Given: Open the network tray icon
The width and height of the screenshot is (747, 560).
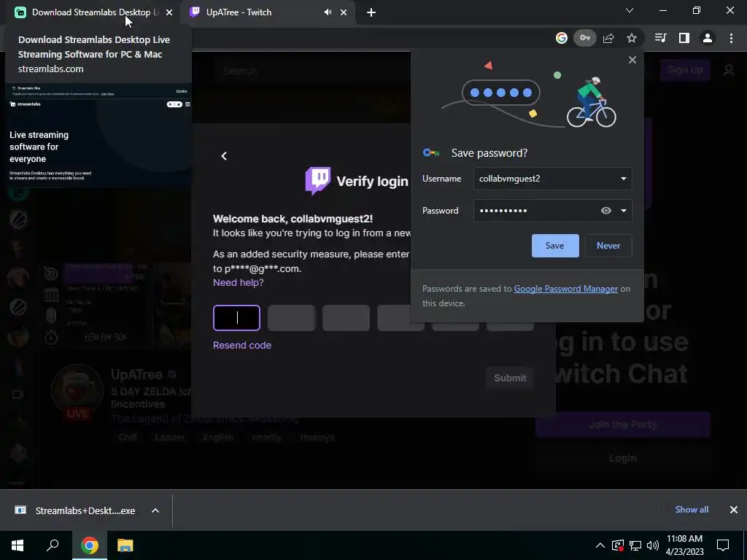Looking at the screenshot, I should click(x=635, y=545).
